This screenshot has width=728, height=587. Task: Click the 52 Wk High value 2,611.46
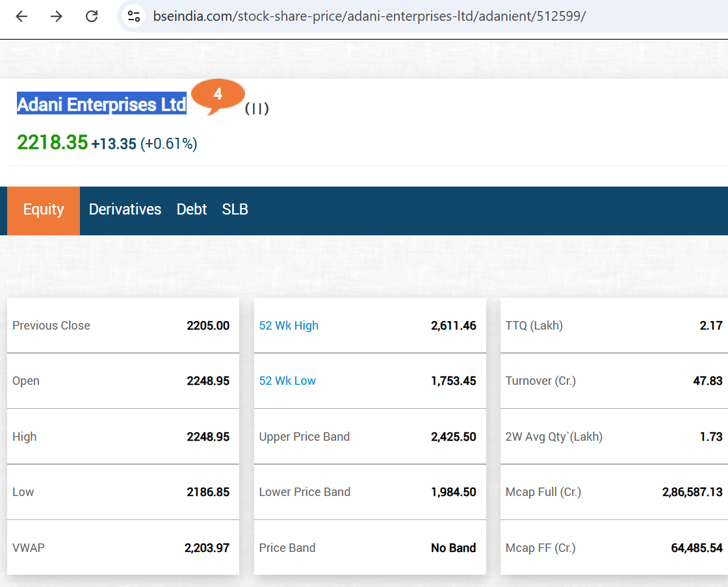(454, 326)
